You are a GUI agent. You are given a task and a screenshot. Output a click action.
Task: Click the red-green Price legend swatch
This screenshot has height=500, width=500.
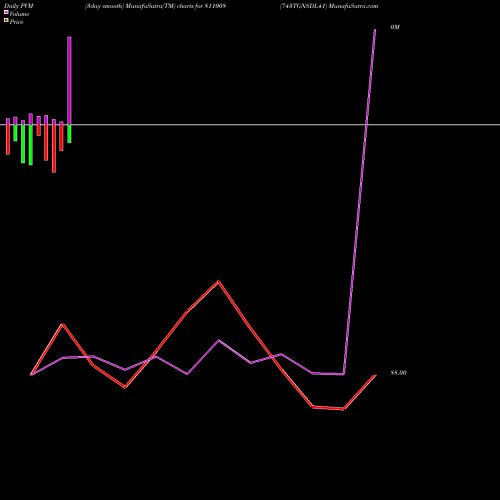tap(6, 21)
